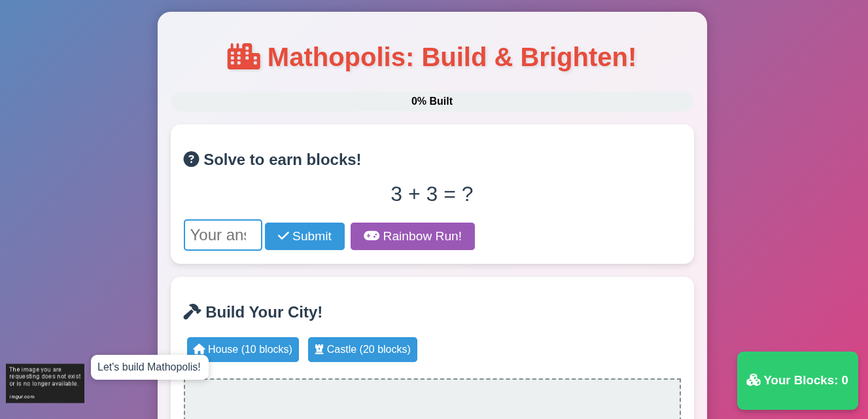Build a House for 10 blocks
868x419 pixels.
click(243, 350)
